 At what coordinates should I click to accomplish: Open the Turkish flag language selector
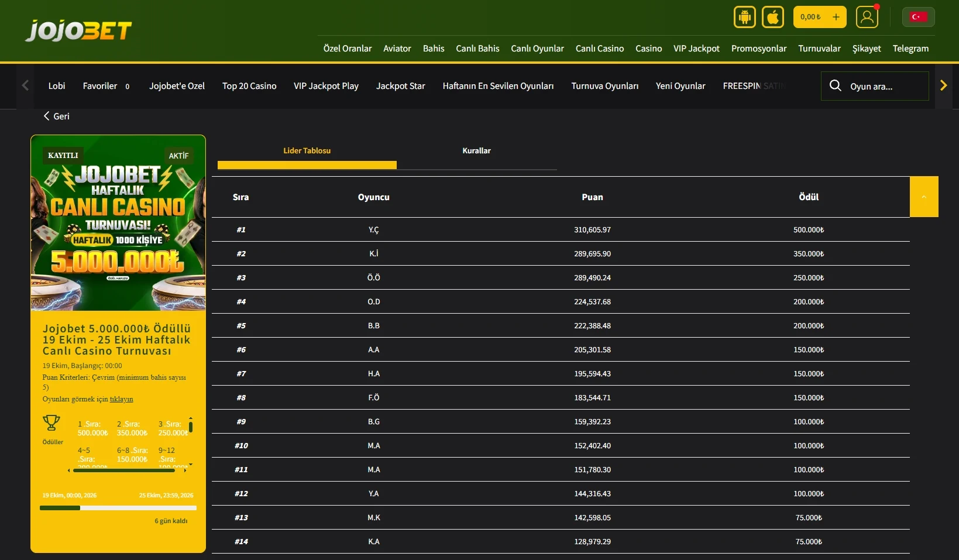919,17
